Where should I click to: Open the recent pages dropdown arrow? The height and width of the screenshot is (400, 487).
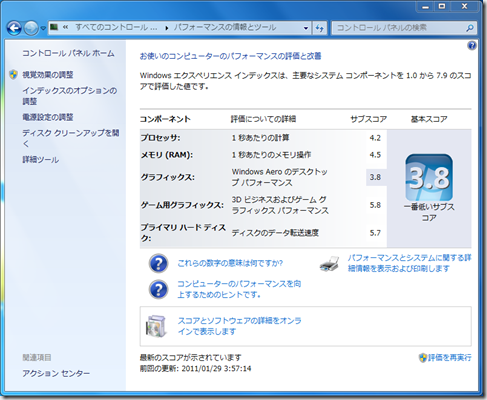[x=43, y=28]
